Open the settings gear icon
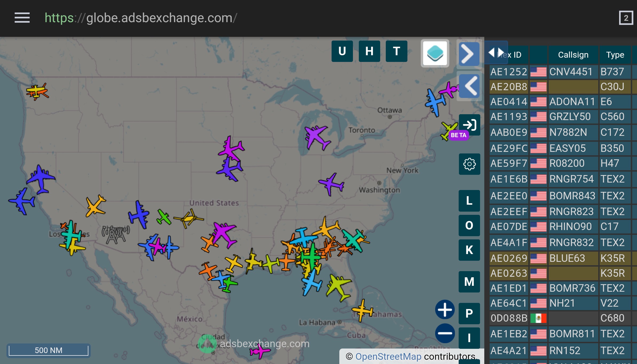This screenshot has height=364, width=637. (x=469, y=164)
